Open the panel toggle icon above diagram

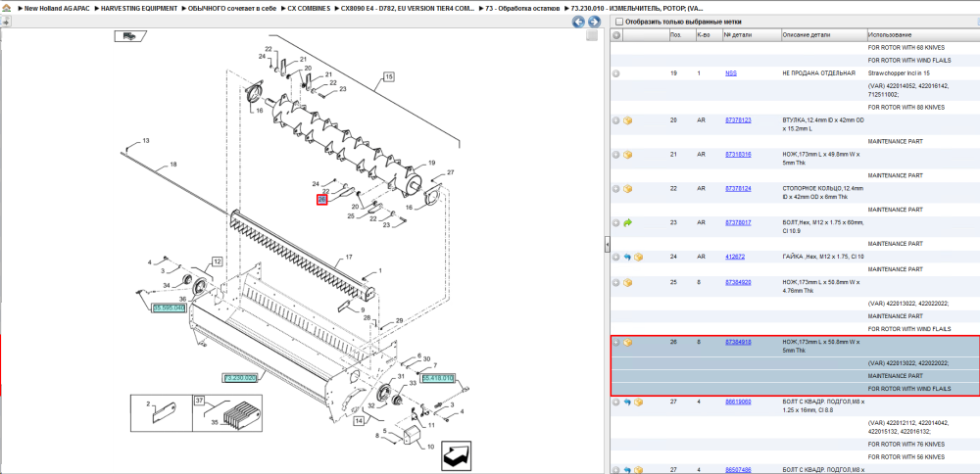click(5, 22)
